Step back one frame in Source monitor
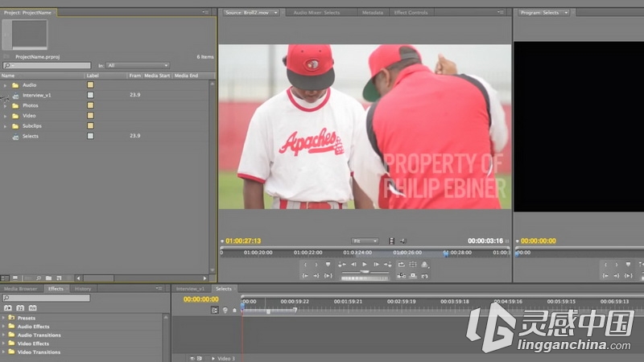644x362 pixels. click(353, 265)
